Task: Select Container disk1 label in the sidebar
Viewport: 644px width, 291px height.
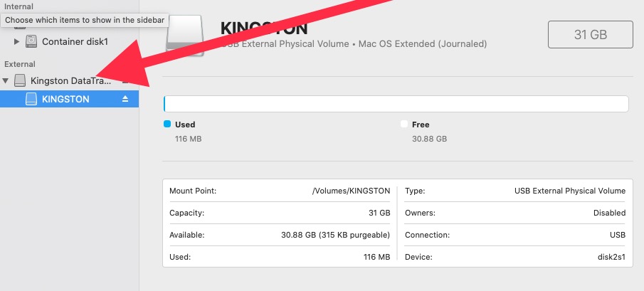Action: 75,41
